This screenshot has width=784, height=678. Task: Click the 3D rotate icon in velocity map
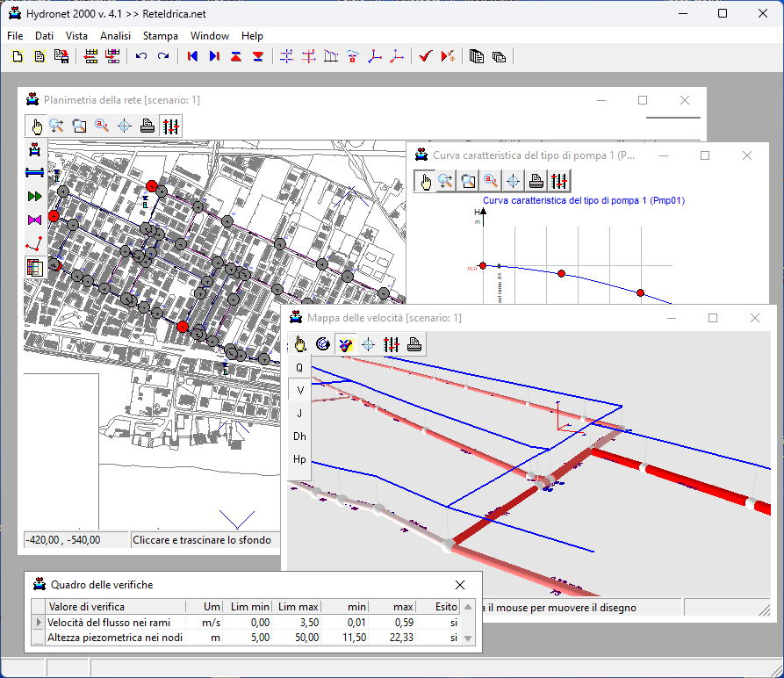click(323, 344)
